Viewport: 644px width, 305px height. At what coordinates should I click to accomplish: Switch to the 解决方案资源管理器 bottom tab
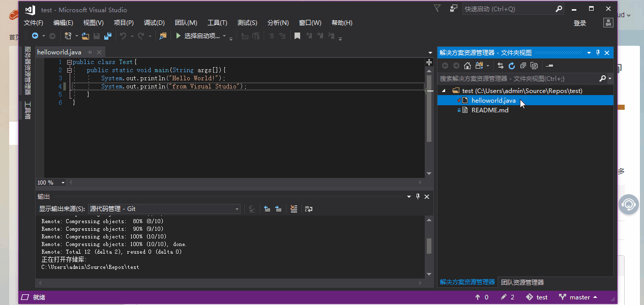point(467,282)
